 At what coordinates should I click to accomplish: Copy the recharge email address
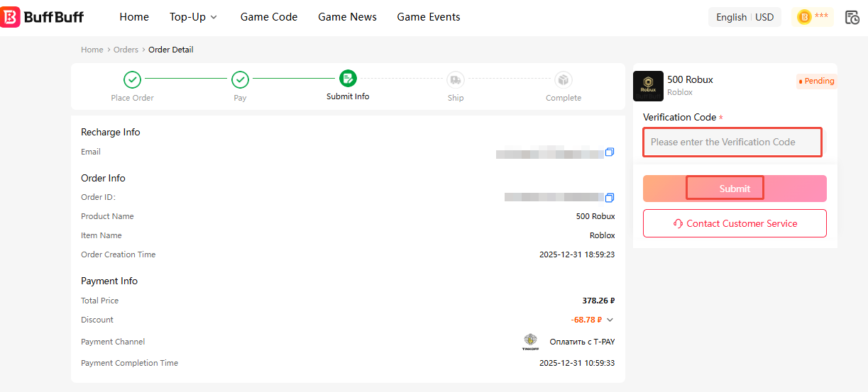tap(609, 152)
